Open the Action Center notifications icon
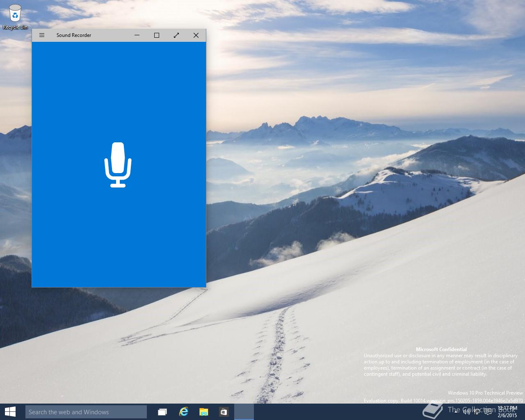 tap(488, 412)
